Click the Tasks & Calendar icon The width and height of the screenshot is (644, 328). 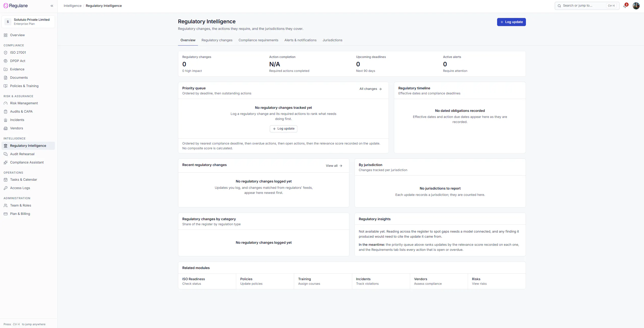[6, 180]
